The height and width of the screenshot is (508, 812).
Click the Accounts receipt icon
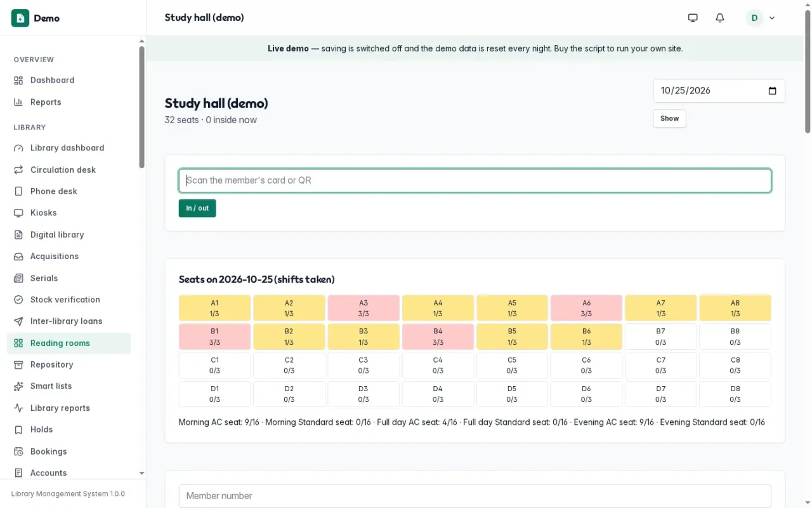[18, 473]
